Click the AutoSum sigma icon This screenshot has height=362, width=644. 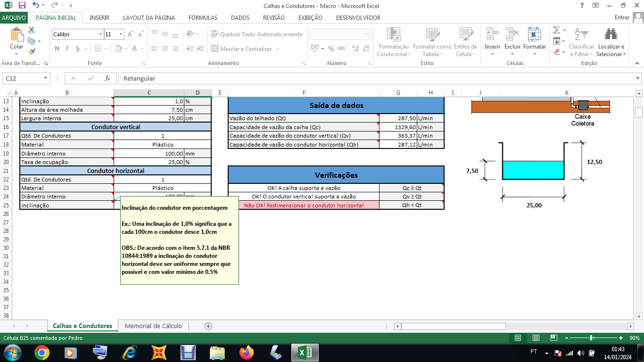click(556, 30)
